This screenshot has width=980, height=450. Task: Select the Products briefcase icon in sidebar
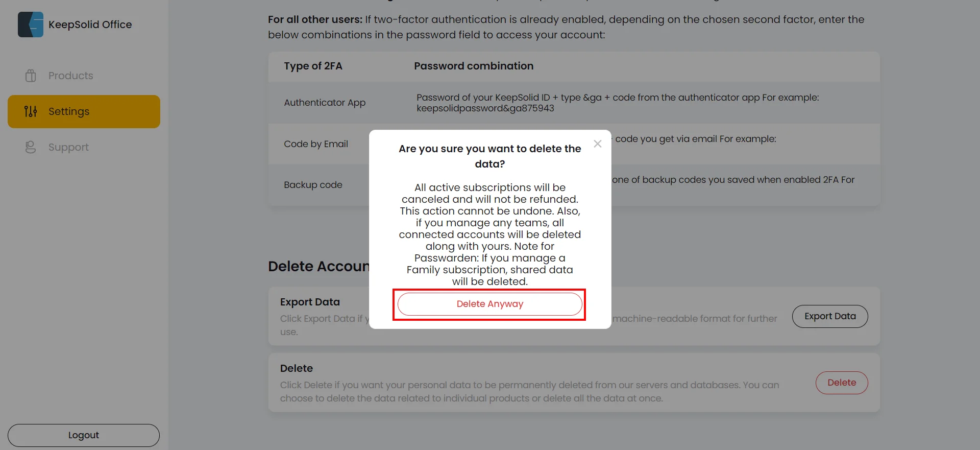31,75
